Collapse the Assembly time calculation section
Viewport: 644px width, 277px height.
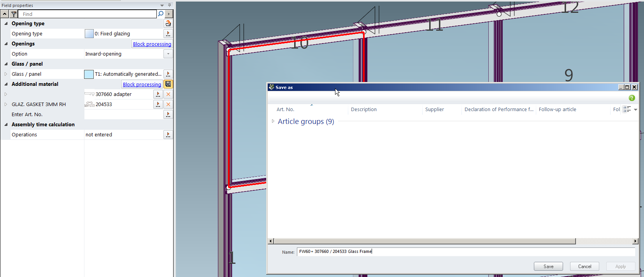[6, 125]
